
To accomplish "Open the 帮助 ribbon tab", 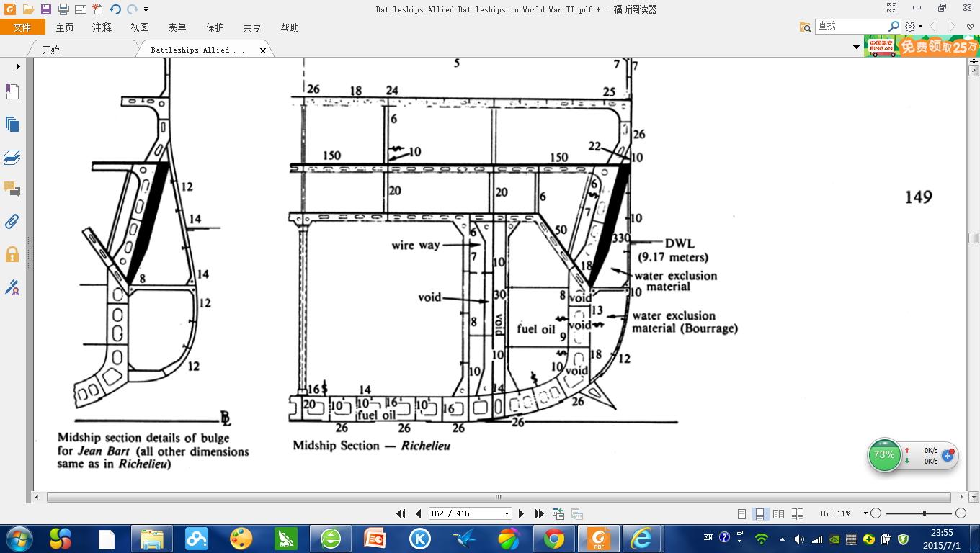I will click(290, 27).
